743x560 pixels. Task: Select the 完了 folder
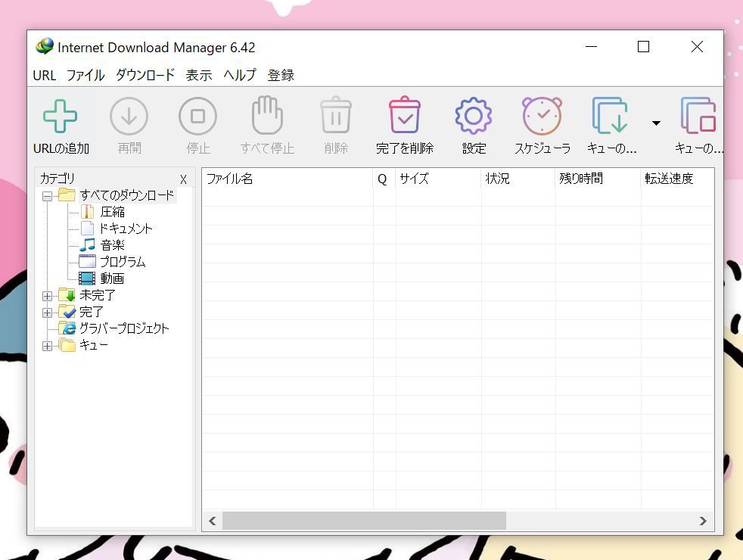[91, 311]
